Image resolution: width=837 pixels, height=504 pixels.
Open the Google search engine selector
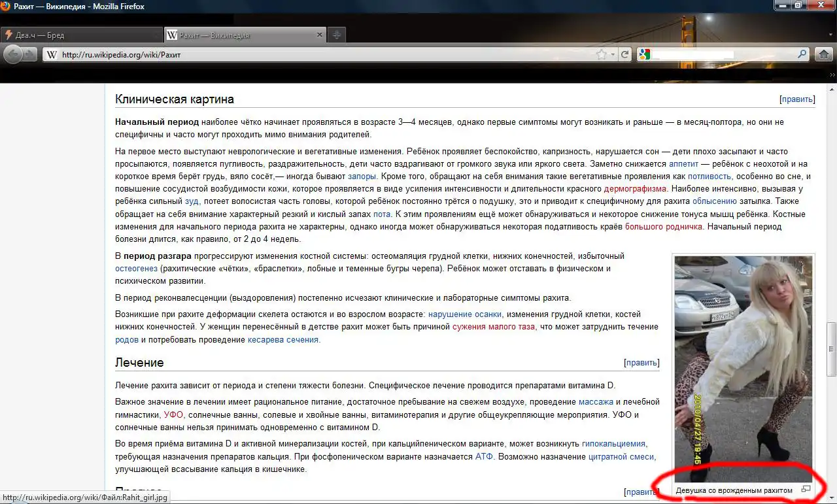pos(645,55)
